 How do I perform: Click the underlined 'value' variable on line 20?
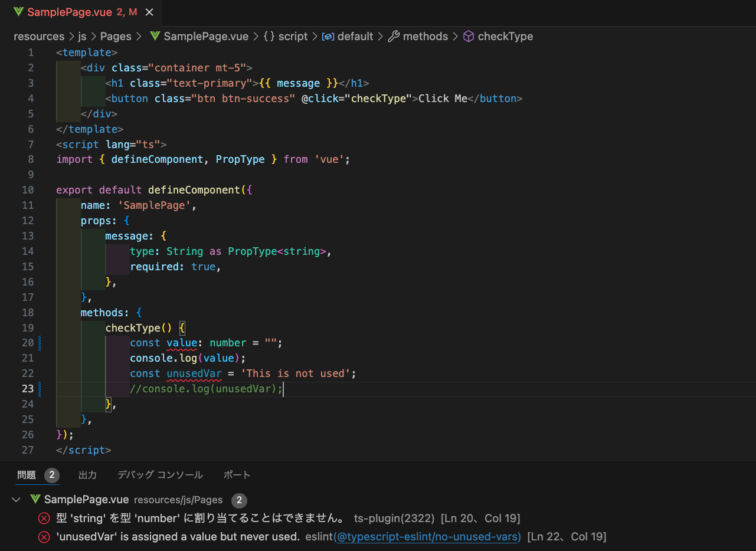coord(182,343)
